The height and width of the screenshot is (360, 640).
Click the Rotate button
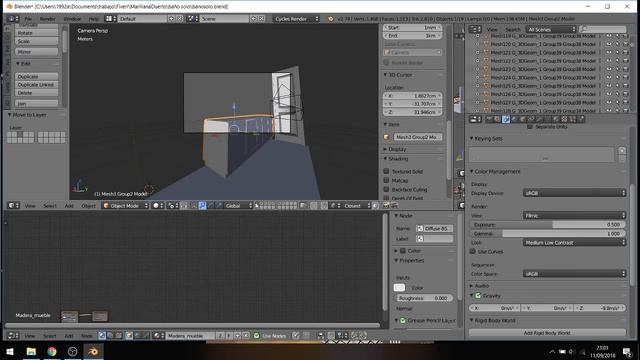tap(36, 33)
